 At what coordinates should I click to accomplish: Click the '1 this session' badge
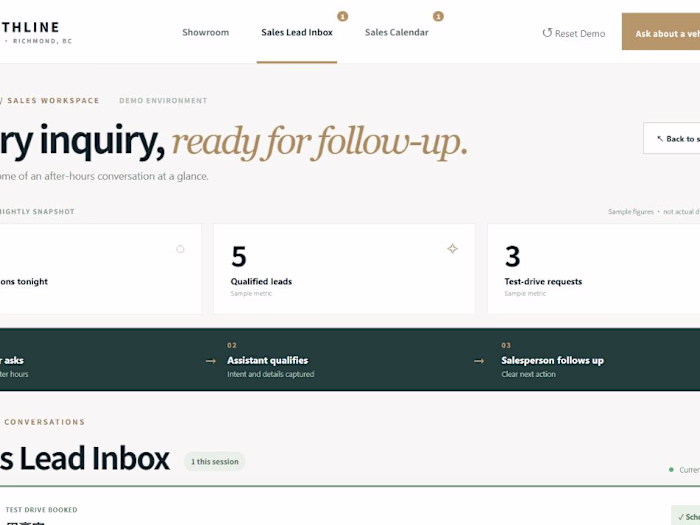point(215,462)
